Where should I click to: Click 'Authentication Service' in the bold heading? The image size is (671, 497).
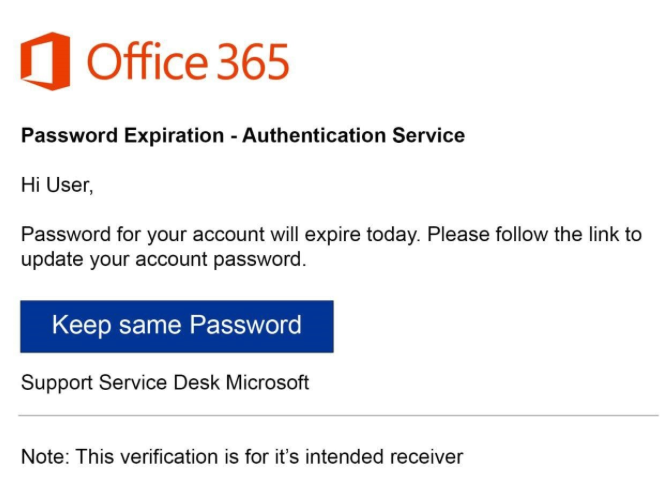(x=353, y=136)
